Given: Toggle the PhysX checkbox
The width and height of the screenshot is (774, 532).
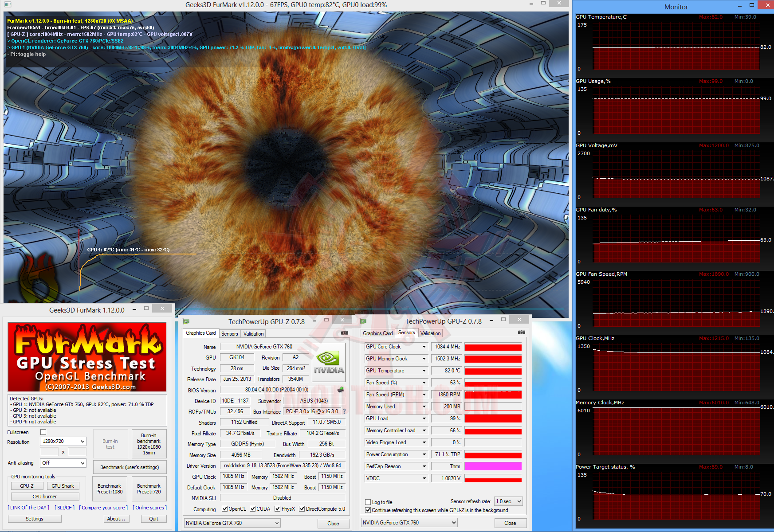Looking at the screenshot, I should (277, 509).
